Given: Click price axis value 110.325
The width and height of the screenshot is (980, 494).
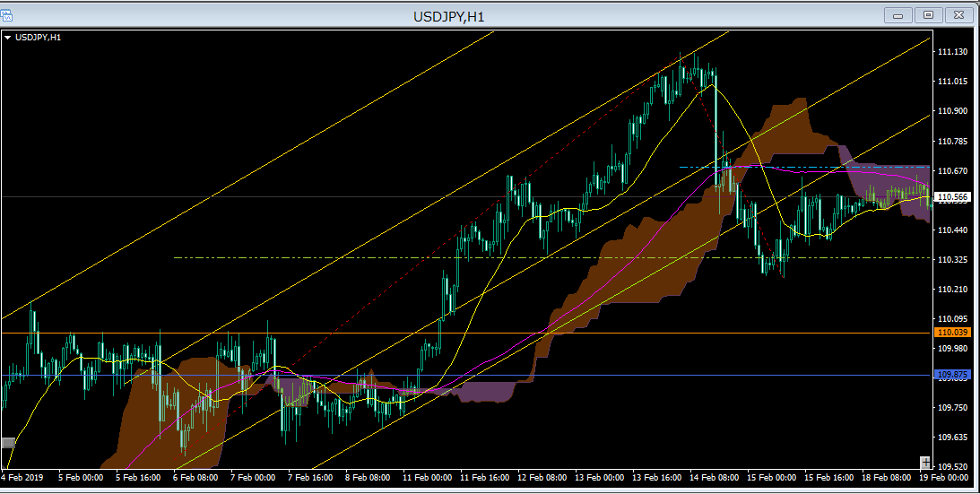Looking at the screenshot, I should [x=952, y=259].
